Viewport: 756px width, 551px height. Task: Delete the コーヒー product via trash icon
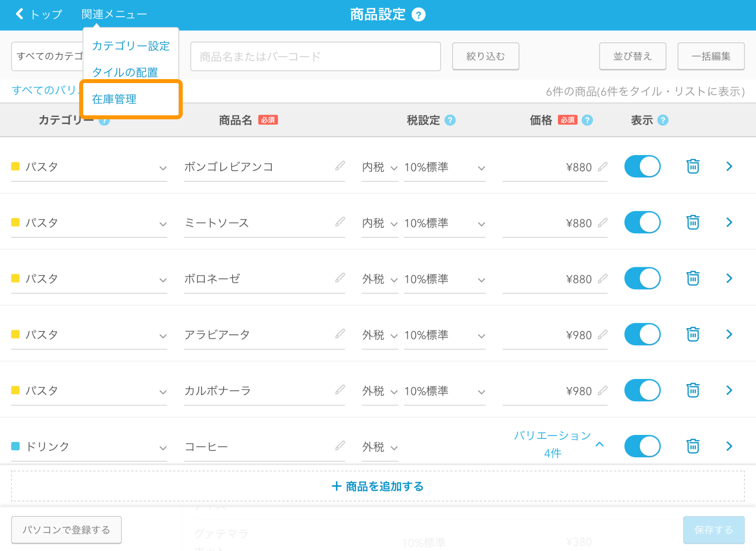coord(693,446)
